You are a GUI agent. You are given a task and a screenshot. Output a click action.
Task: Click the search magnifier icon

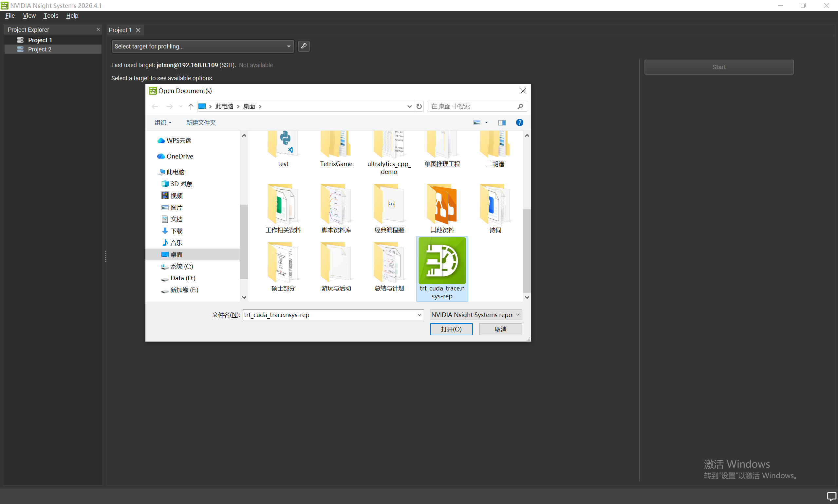coord(520,106)
